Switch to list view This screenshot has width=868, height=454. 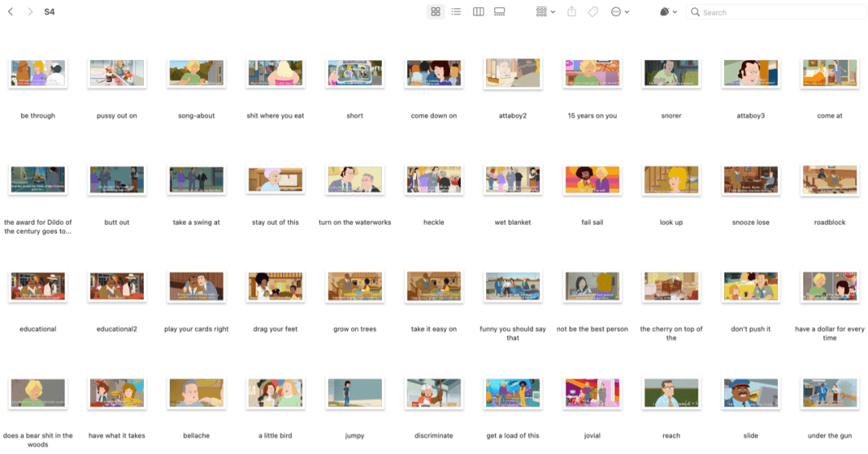click(457, 11)
